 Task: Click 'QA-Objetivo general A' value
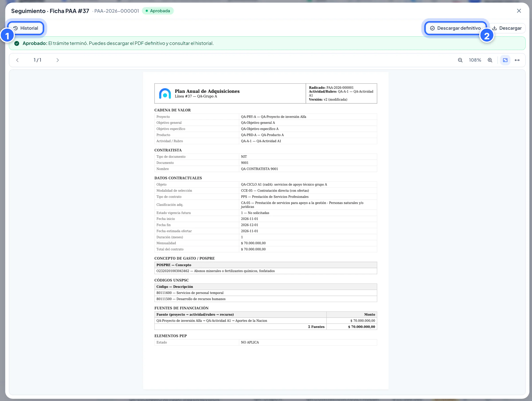(x=258, y=123)
